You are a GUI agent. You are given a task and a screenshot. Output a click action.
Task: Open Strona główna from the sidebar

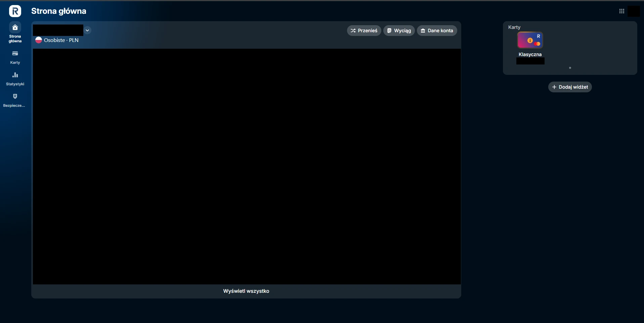(15, 33)
